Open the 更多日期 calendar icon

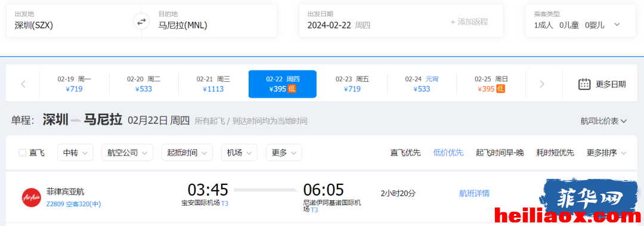(584, 84)
